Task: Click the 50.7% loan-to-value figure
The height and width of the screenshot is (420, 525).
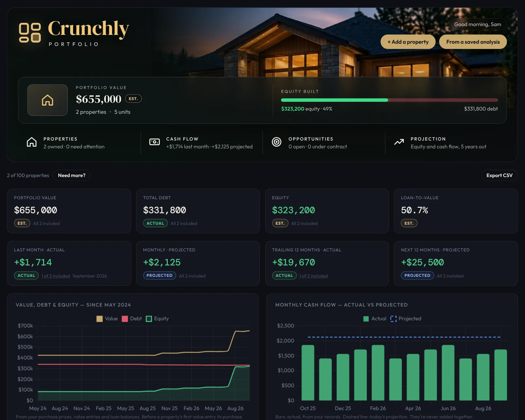Action: pos(414,210)
